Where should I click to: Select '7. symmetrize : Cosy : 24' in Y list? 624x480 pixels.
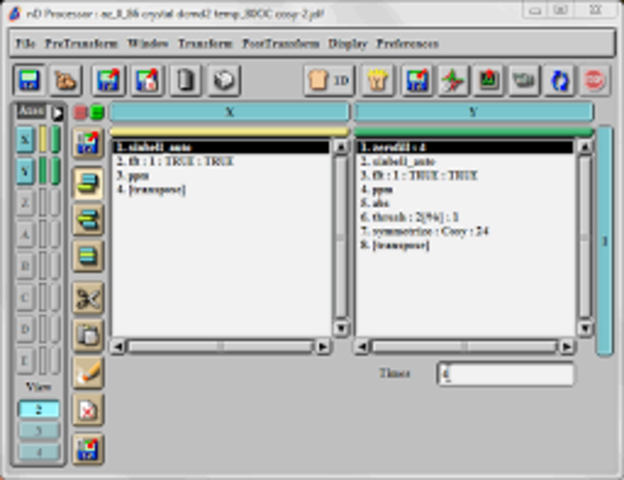pos(465,231)
